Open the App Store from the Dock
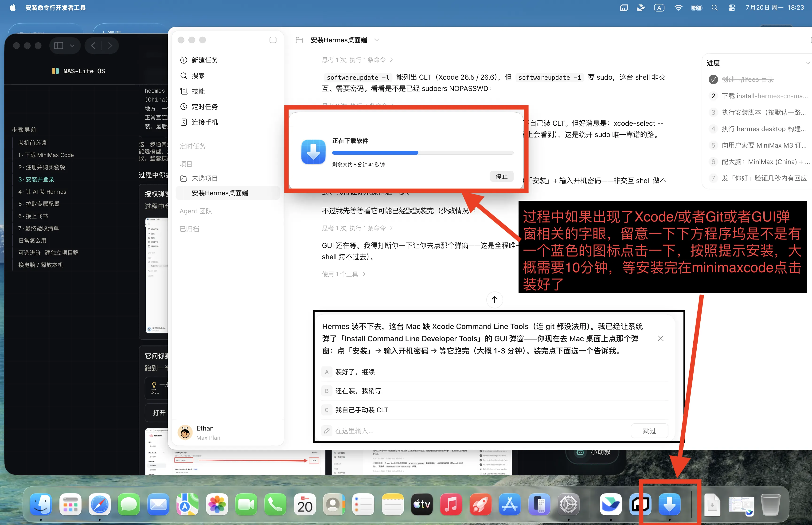This screenshot has width=812, height=525. (510, 504)
